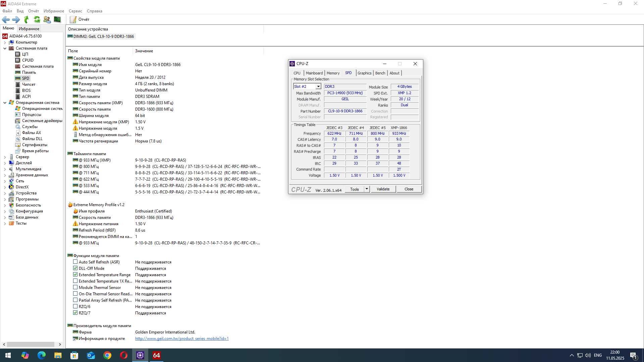Open the Tools dropdown arrow in CPU-Z
Image resolution: width=644 pixels, height=362 pixels.
click(367, 189)
